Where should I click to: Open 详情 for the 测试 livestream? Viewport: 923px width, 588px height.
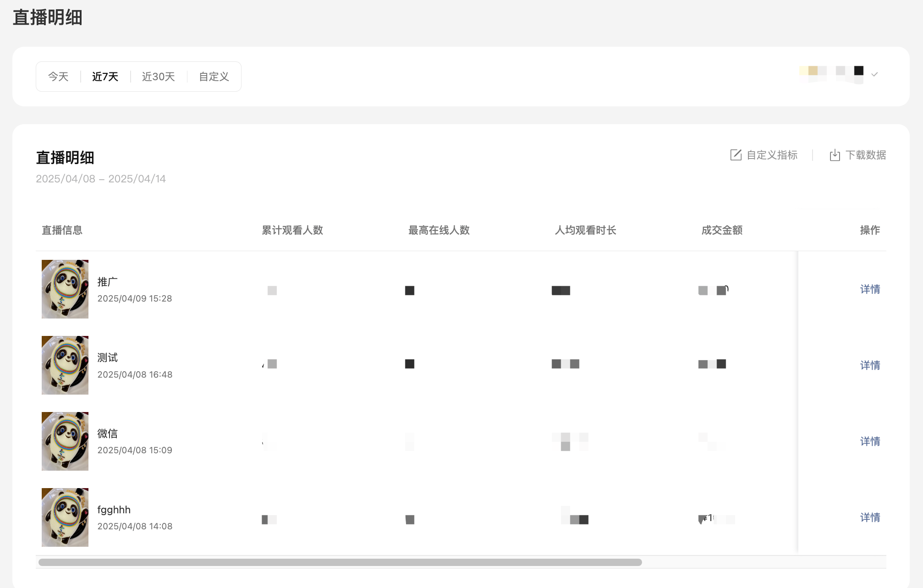coord(869,365)
